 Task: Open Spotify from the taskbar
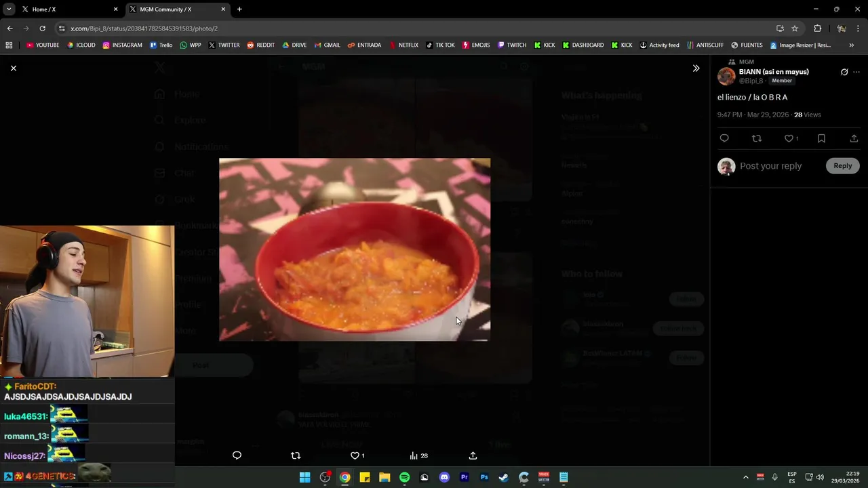[405, 477]
